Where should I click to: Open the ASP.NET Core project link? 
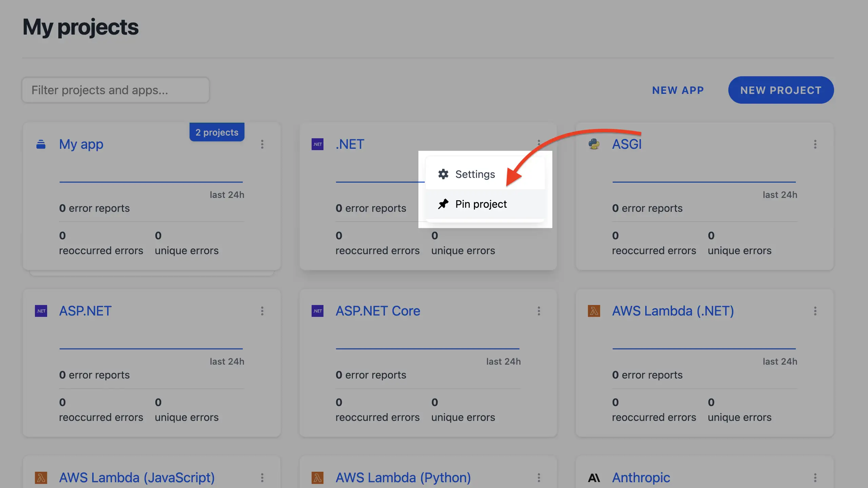tap(378, 311)
